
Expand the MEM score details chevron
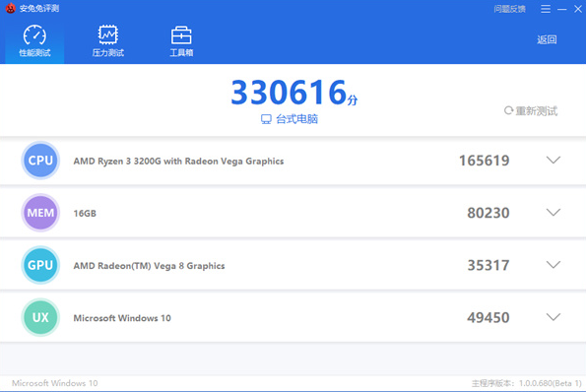553,213
